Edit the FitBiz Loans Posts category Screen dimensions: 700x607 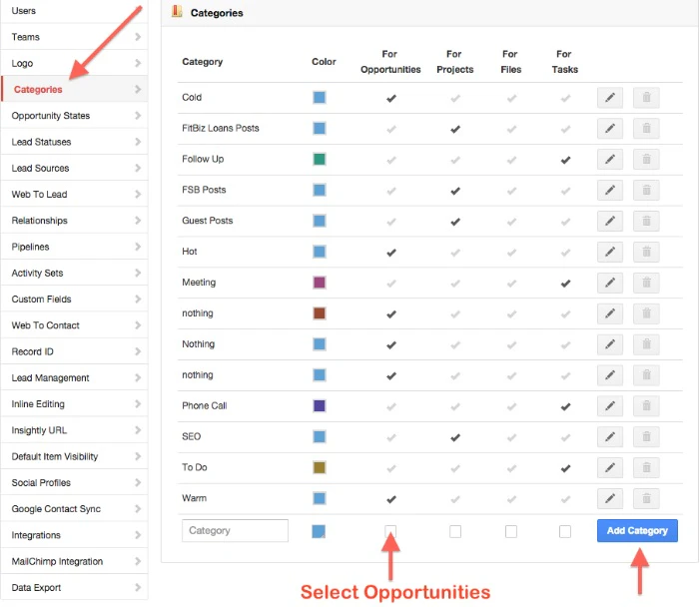[610, 129]
